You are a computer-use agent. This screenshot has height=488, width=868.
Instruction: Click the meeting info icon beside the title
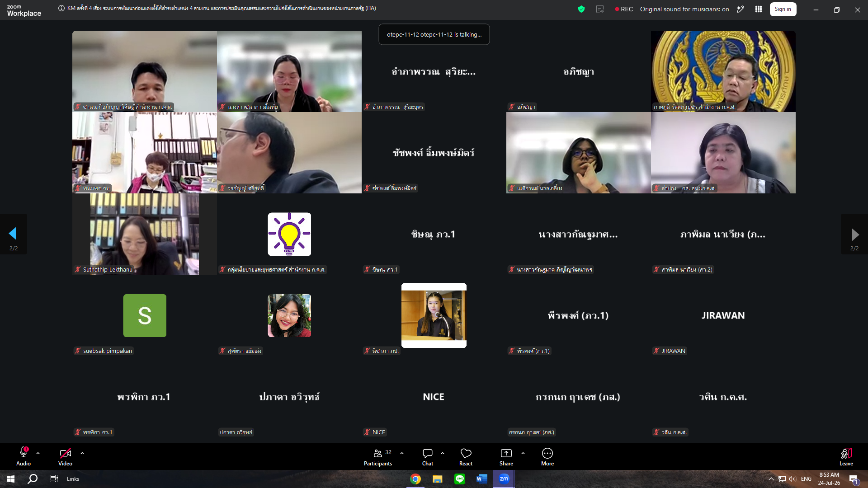[x=61, y=8]
